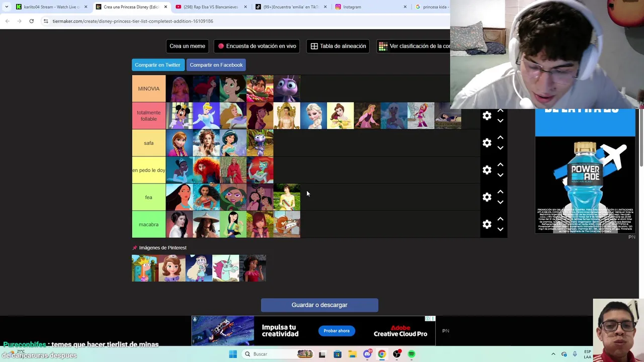Click 'Compartir en Twitter' button
Viewport: 644px width, 362px height.
tap(157, 65)
